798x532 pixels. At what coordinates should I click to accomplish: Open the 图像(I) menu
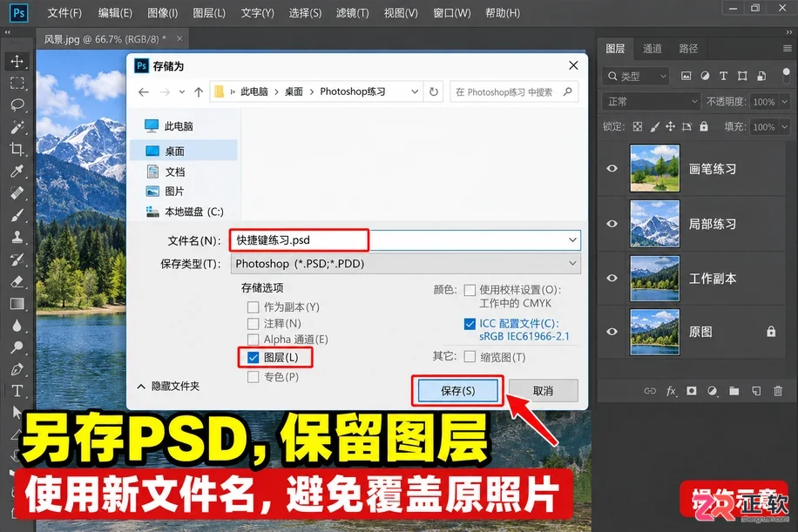point(163,13)
